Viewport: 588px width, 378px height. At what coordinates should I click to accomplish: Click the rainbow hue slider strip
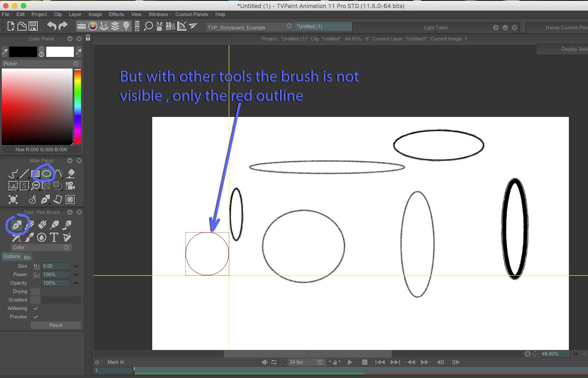(77, 107)
